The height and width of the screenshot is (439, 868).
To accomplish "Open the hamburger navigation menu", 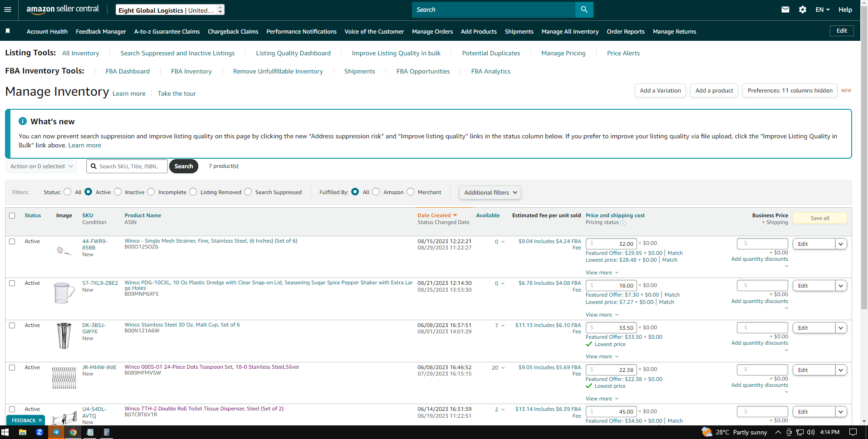I will pyautogui.click(x=8, y=10).
